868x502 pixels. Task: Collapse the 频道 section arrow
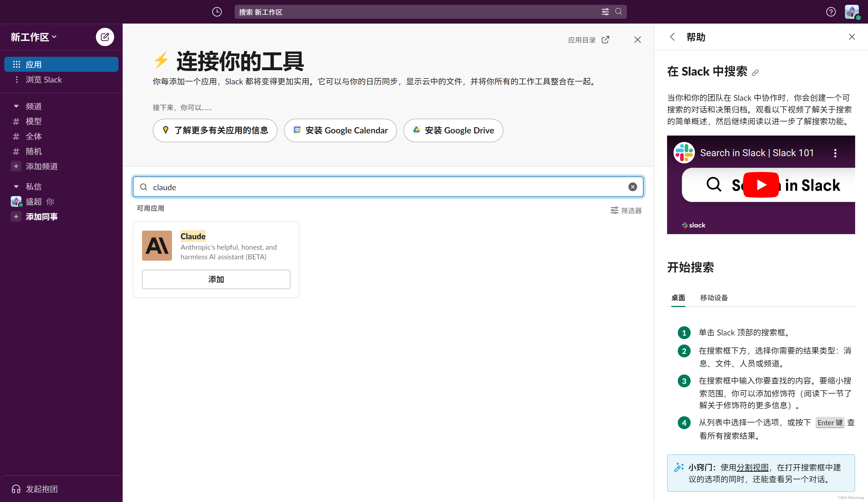[16, 106]
